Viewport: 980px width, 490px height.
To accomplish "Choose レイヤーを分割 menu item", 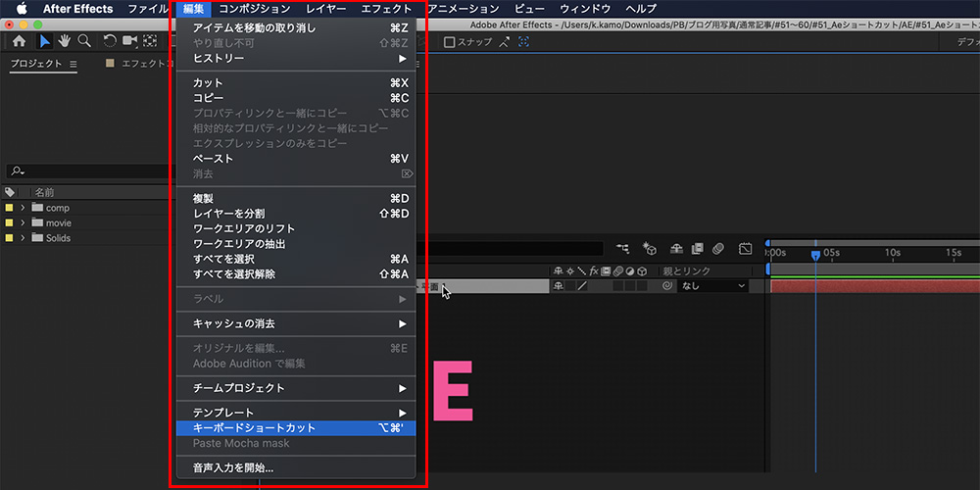I will (296, 214).
